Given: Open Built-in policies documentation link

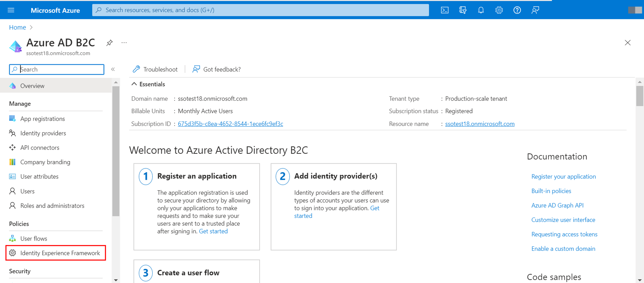Looking at the screenshot, I should [x=551, y=191].
